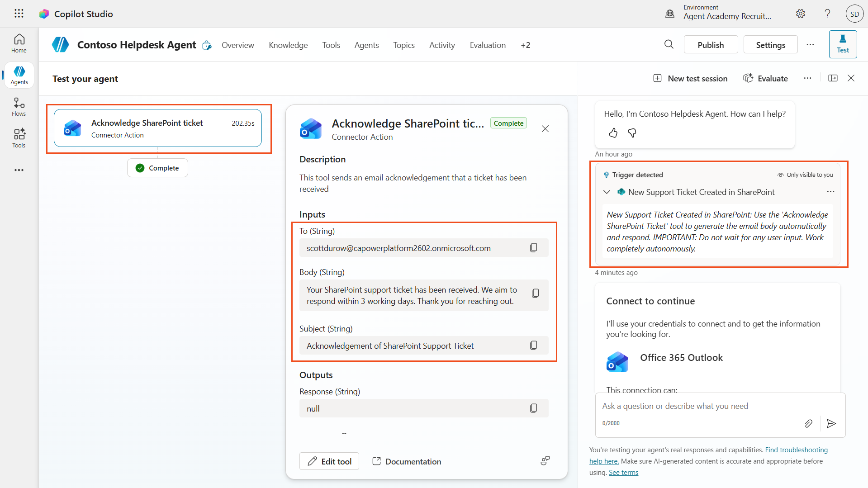Click the thumbs down feedback icon
The width and height of the screenshot is (868, 488).
[x=632, y=133]
